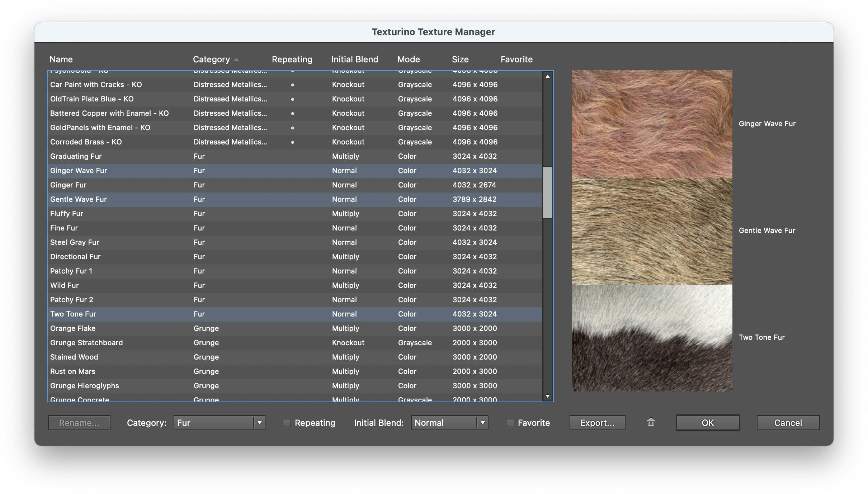Sort list by Name column header
868x494 pixels.
61,60
